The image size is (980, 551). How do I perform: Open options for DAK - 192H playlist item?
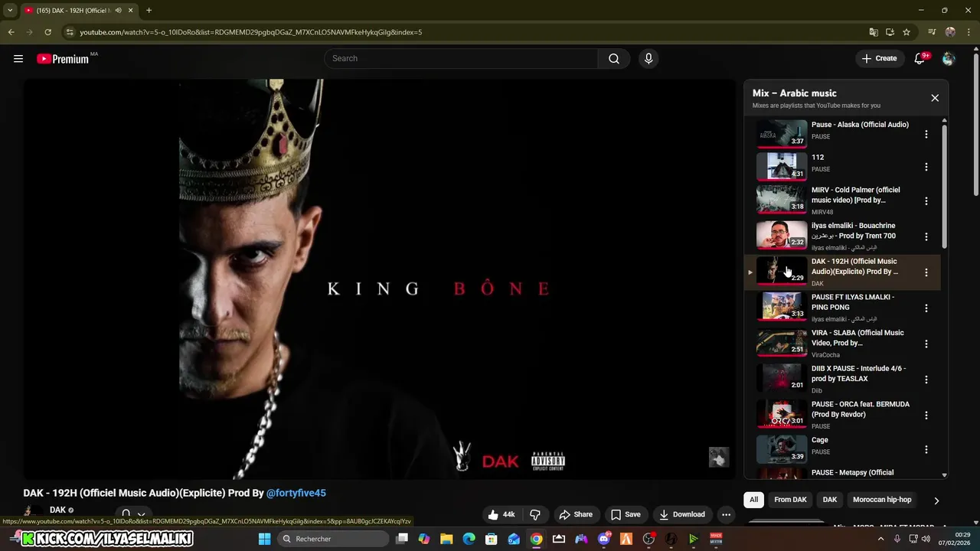[926, 272]
